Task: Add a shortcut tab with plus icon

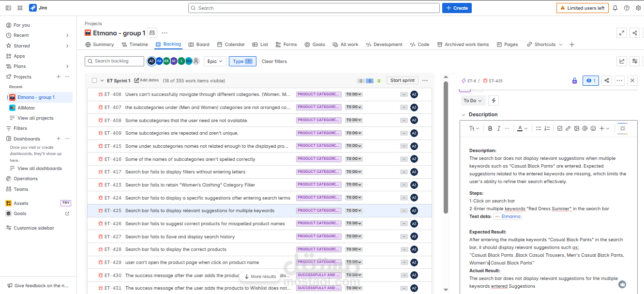Action: pos(572,45)
